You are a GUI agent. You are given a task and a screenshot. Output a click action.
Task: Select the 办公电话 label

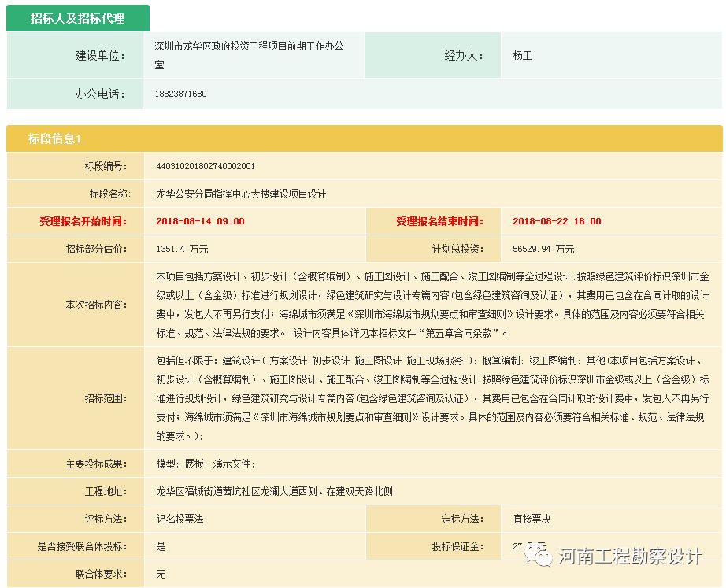100,94
